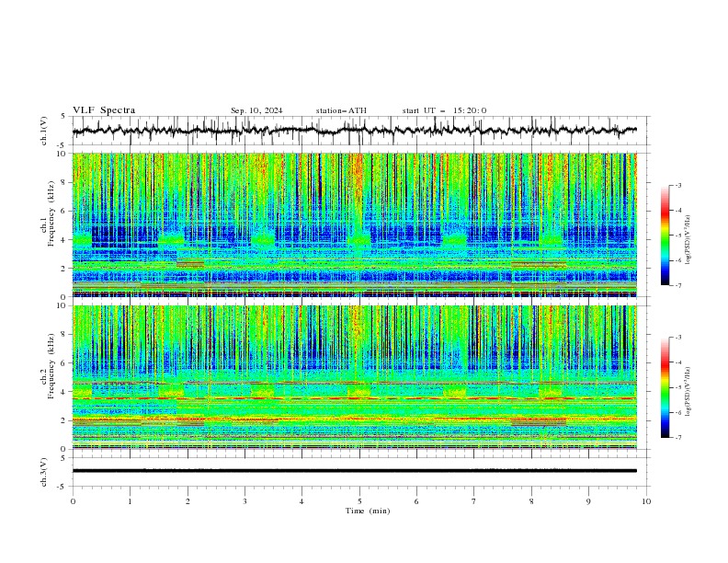Screen dimensions: 728x563
Task: Click the time axis tick label '5'
Action: (x=359, y=501)
